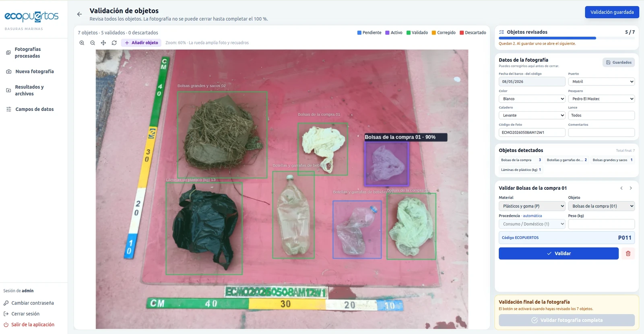Click the Pendiente legend color swatch

[x=359, y=33]
